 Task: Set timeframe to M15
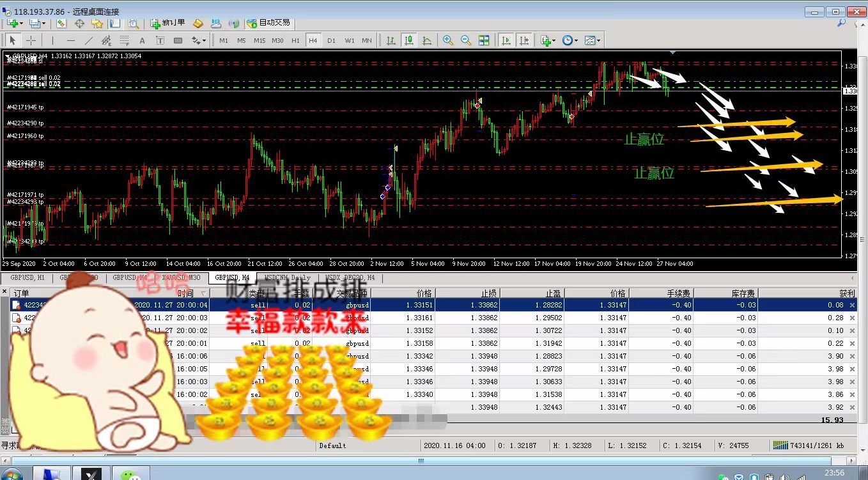pos(260,40)
